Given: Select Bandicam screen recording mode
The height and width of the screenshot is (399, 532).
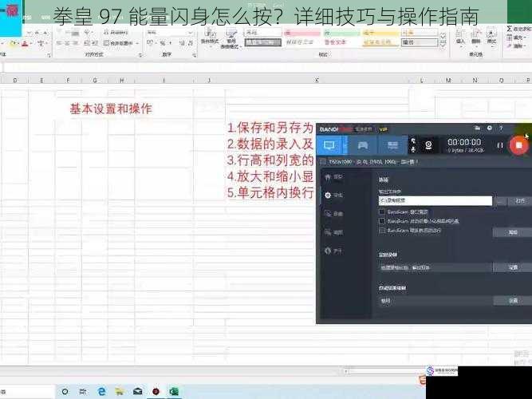Looking at the screenshot, I should point(329,145).
